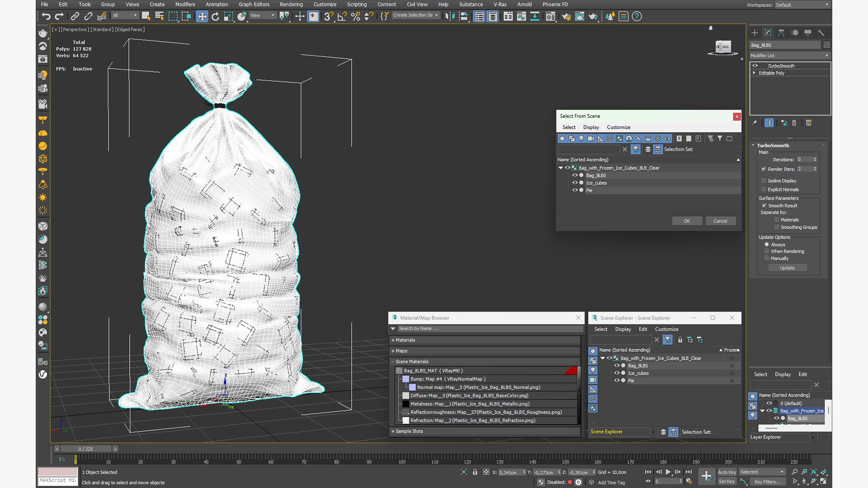Viewport: 868px width, 488px height.
Task: Open the Mirror tool
Action: coord(450,16)
